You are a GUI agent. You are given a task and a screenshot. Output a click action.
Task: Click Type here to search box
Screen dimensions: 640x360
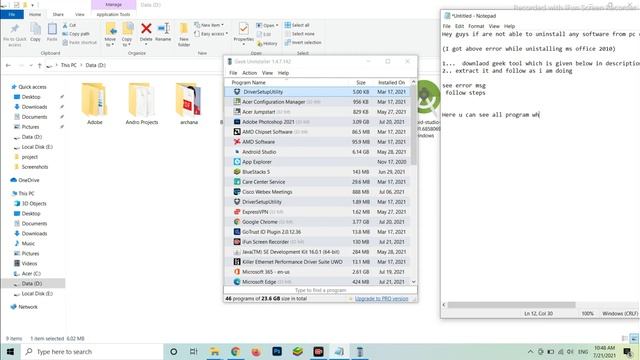click(92, 351)
